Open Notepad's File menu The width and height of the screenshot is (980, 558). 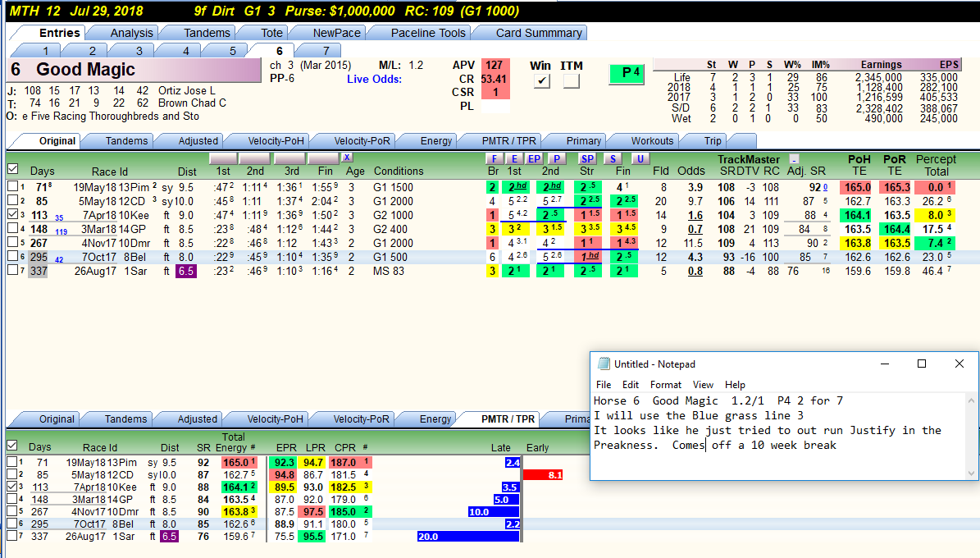coord(604,385)
